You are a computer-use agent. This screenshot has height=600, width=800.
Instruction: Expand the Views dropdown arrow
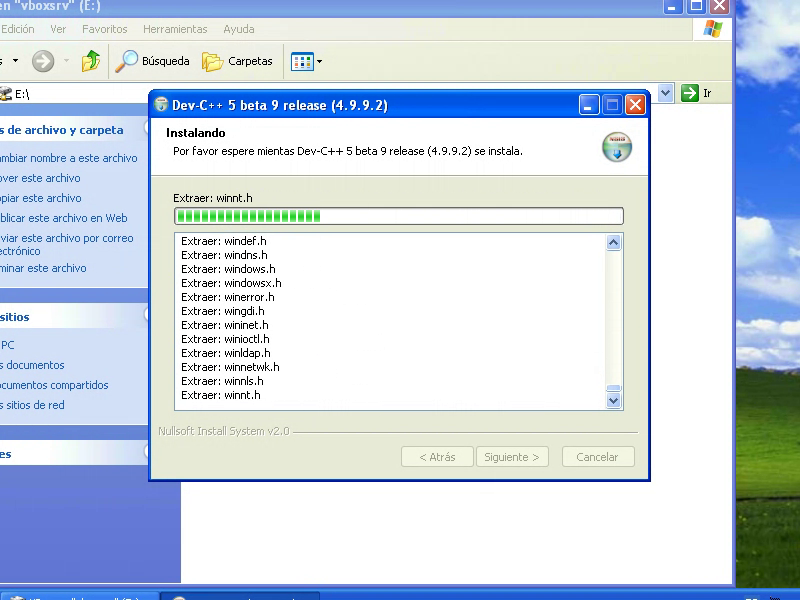(319, 62)
